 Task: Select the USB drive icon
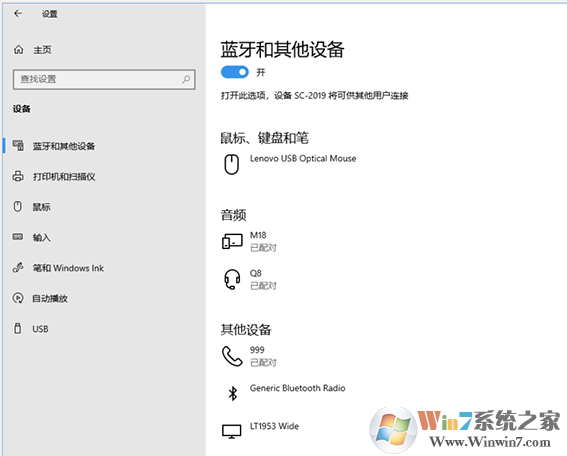(x=17, y=328)
